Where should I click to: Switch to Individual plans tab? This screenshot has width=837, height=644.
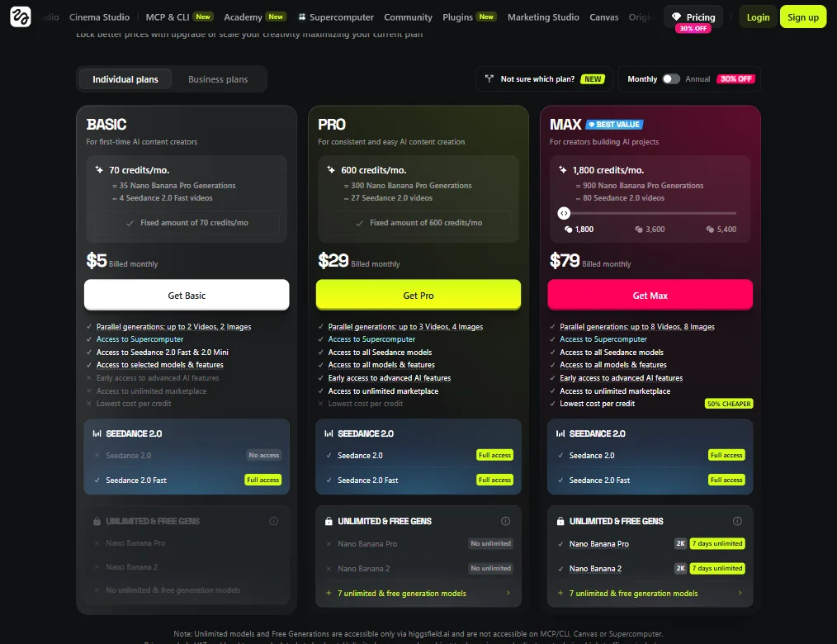pyautogui.click(x=125, y=79)
